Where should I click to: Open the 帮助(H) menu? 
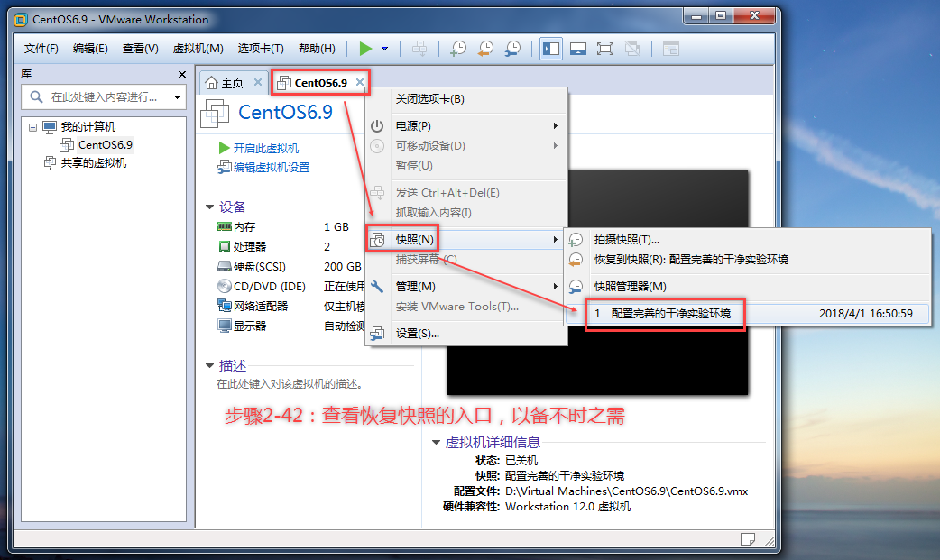pyautogui.click(x=317, y=49)
